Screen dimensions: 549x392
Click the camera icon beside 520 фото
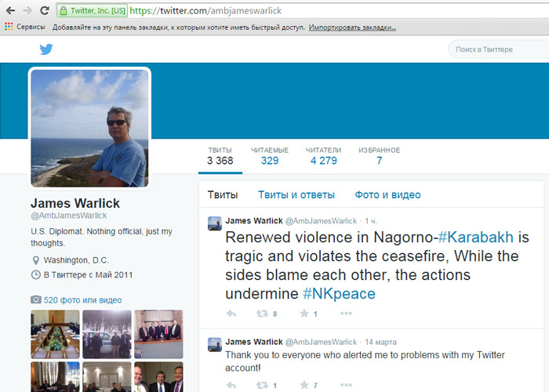pyautogui.click(x=36, y=299)
